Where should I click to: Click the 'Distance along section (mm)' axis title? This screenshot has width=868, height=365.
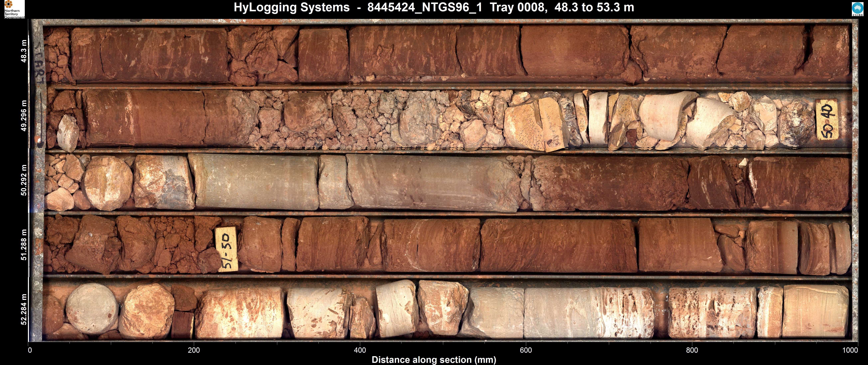coord(434,360)
